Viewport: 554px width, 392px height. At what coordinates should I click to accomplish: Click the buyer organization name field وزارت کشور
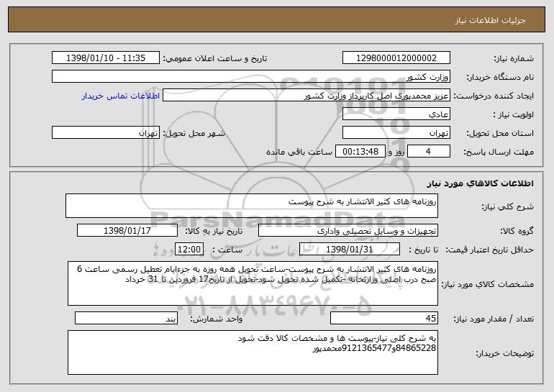click(251, 77)
